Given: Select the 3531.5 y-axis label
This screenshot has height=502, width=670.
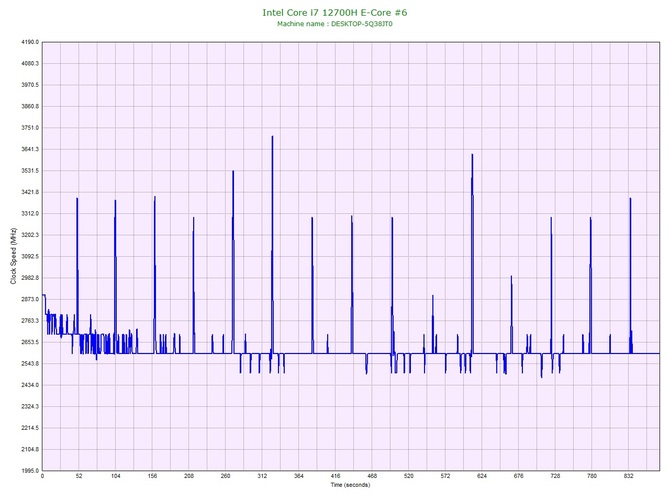Looking at the screenshot, I should (30, 171).
